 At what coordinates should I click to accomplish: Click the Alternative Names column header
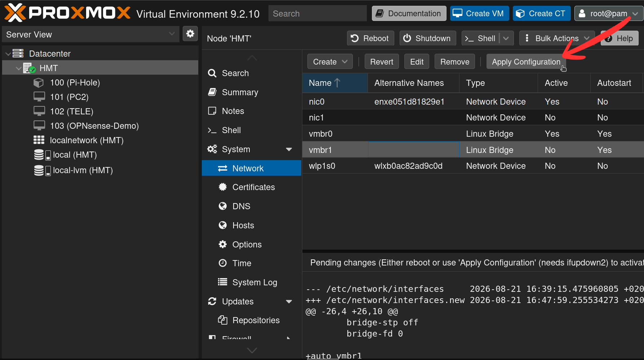coord(413,83)
